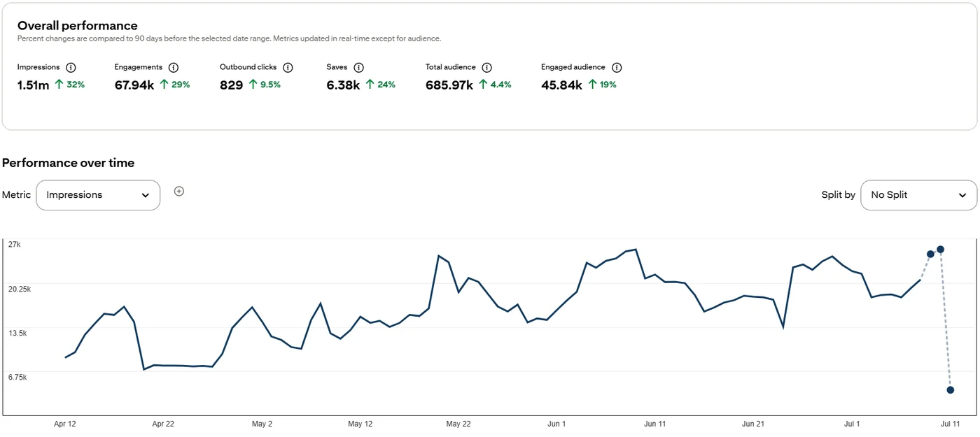Click the lowest final data point on chart
The width and height of the screenshot is (980, 437).
point(951,390)
